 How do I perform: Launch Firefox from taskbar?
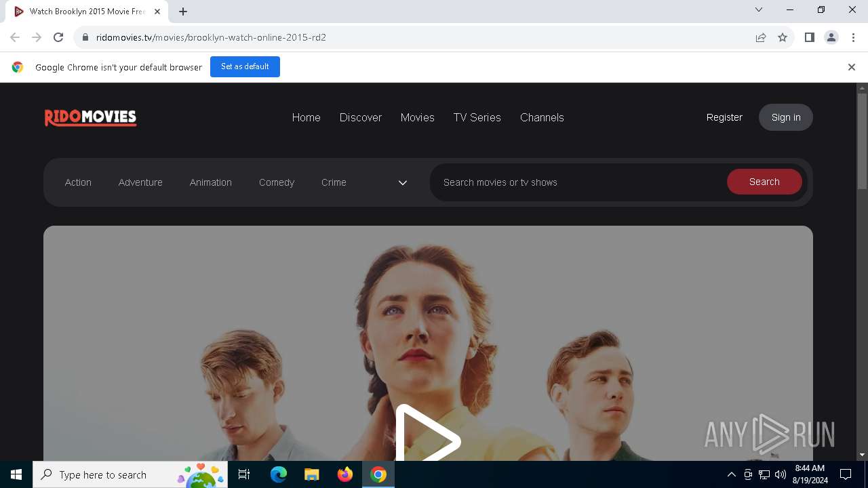(x=345, y=474)
